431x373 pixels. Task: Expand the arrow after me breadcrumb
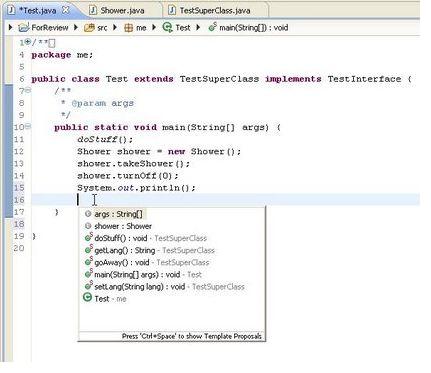[x=154, y=27]
